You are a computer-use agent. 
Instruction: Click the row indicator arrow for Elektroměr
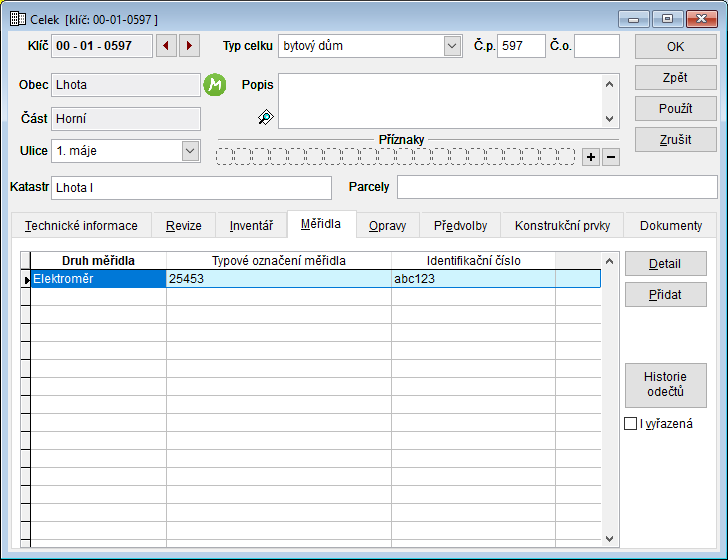[26, 279]
